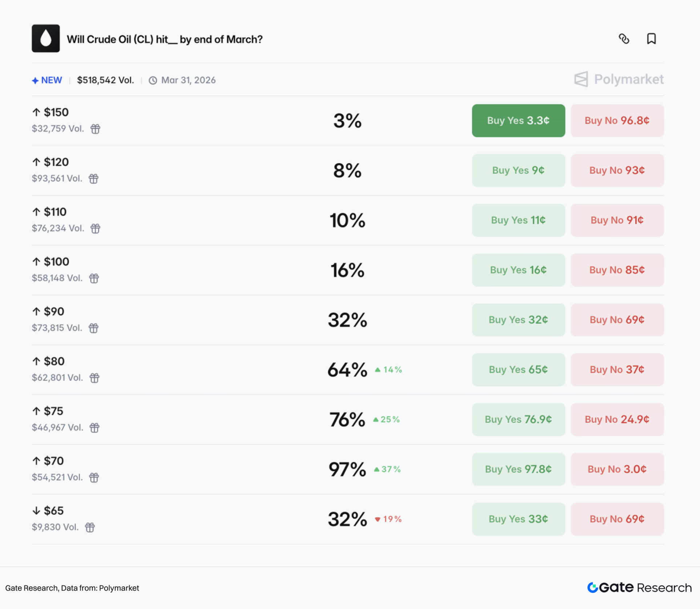The height and width of the screenshot is (609, 700).
Task: Choose Buy No 85¢ for $100 target
Action: click(x=617, y=270)
